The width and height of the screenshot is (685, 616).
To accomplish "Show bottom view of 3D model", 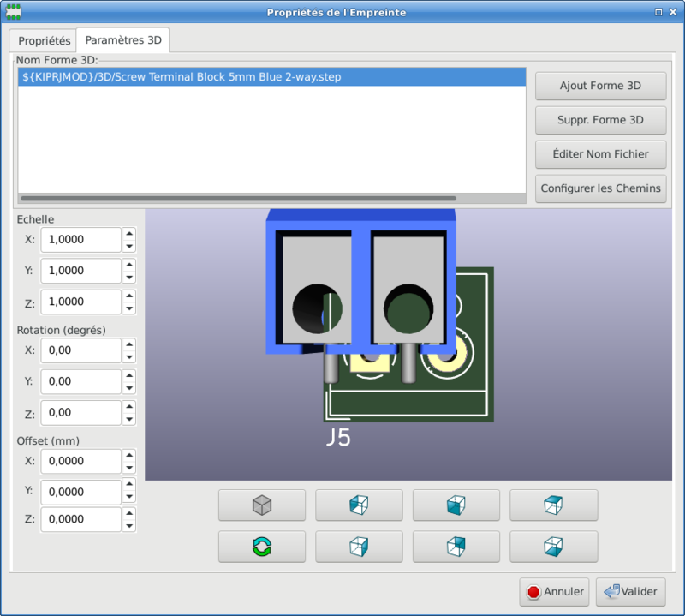I will pyautogui.click(x=553, y=547).
